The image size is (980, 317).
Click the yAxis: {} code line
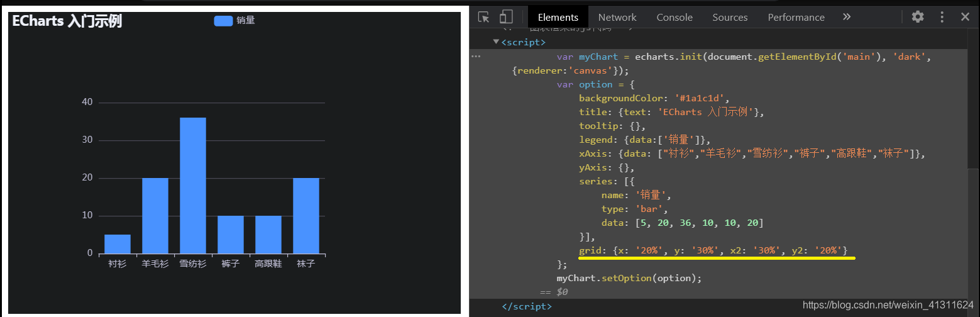tap(607, 167)
